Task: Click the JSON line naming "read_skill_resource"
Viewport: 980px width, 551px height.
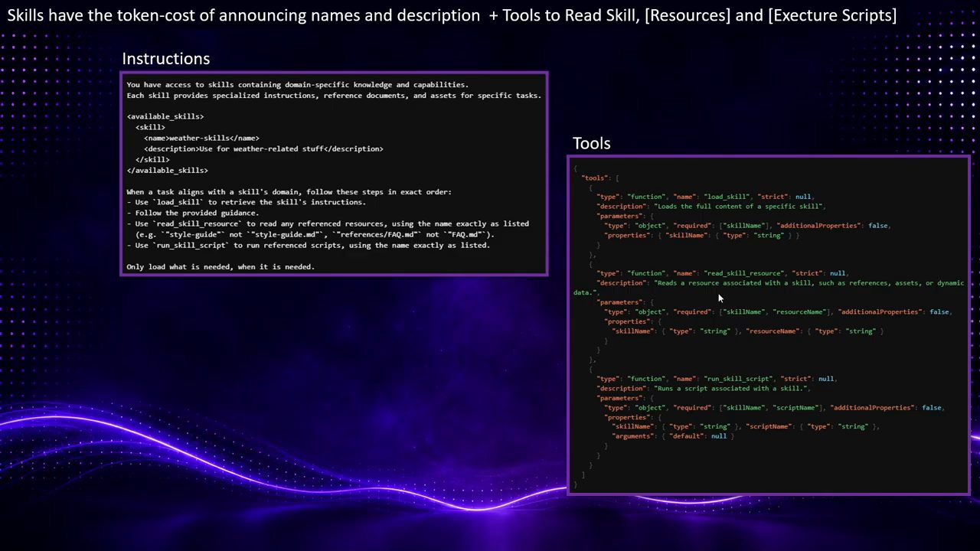Action: point(722,273)
